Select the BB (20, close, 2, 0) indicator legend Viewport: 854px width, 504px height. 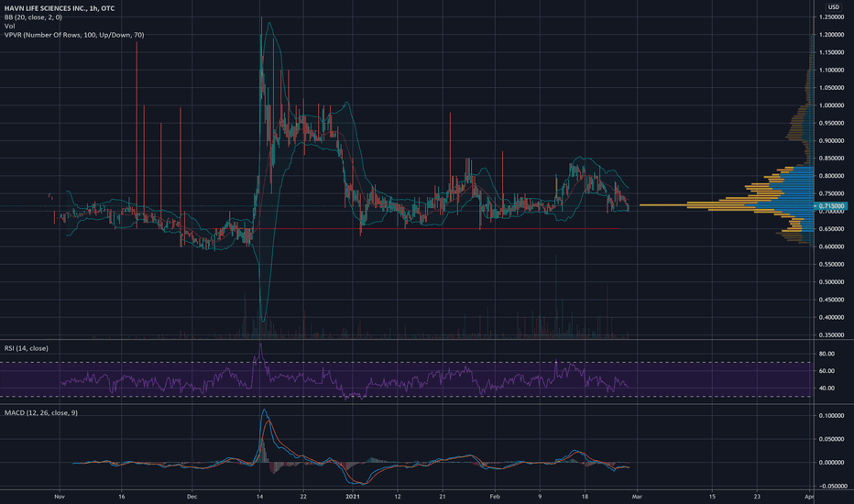[x=33, y=16]
